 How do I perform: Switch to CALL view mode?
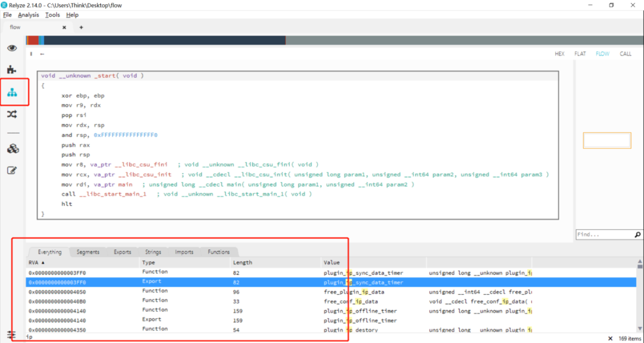click(x=625, y=54)
